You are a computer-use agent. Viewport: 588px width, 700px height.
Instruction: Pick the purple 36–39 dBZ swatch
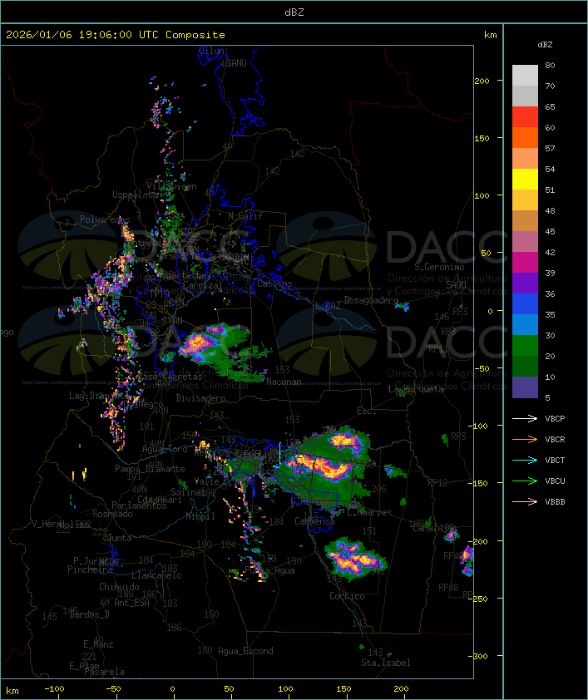[525, 283]
